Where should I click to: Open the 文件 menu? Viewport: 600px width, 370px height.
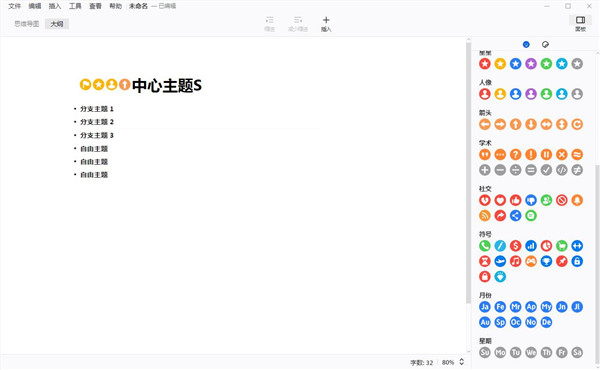(x=15, y=6)
